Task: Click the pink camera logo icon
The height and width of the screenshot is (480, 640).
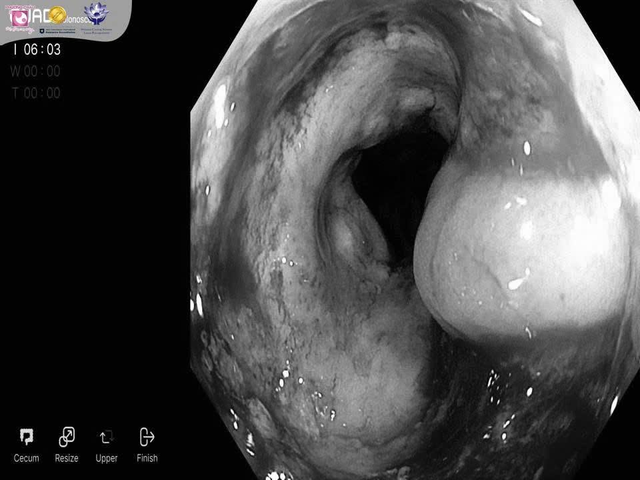Action: [19, 17]
